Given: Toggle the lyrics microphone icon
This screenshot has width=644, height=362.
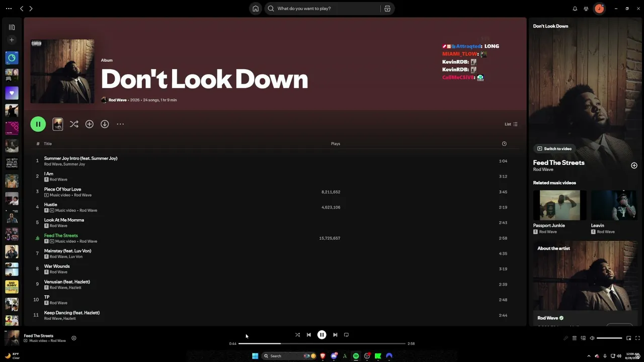Looking at the screenshot, I should [x=566, y=338].
